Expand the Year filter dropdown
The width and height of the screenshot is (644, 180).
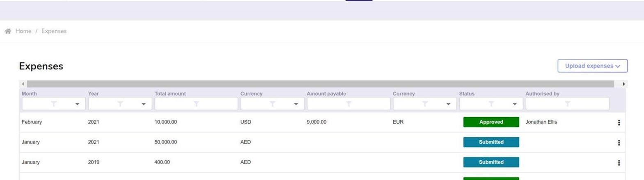tap(144, 104)
